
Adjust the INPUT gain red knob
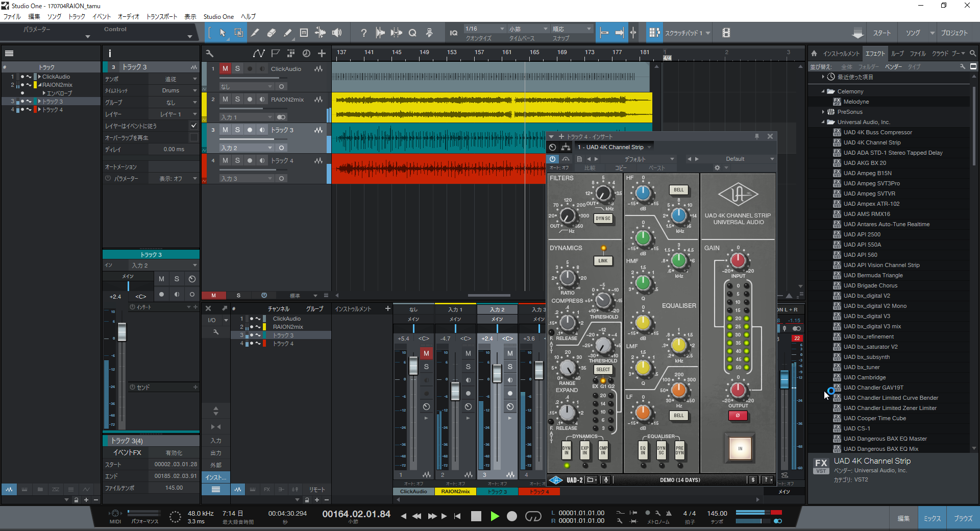coord(738,260)
